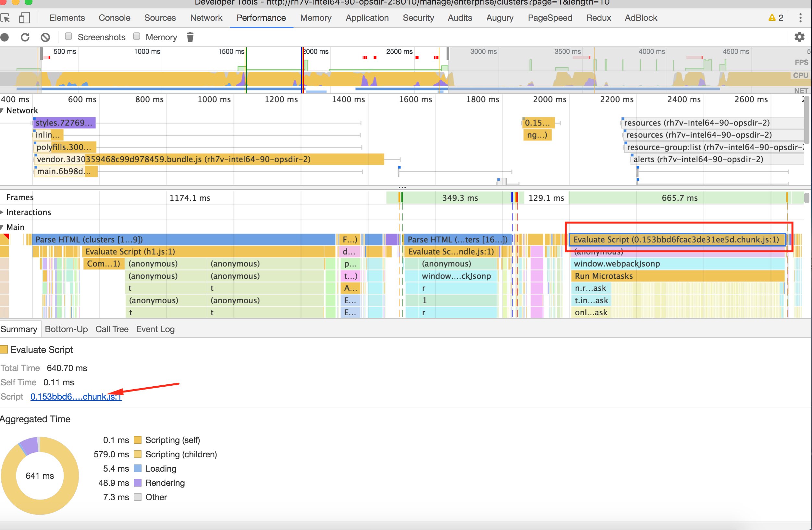812x530 pixels.
Task: Activate the inspect element picker icon
Action: click(x=5, y=18)
